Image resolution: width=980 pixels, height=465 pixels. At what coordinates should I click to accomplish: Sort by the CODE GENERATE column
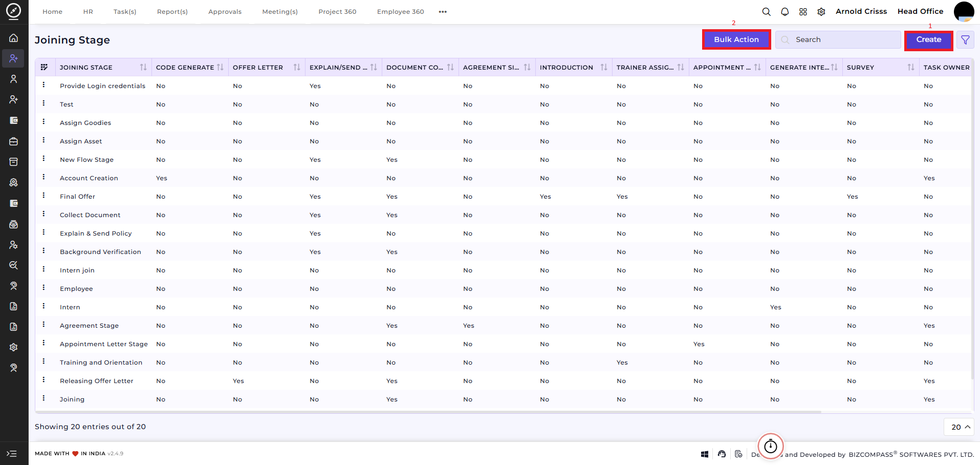[220, 67]
